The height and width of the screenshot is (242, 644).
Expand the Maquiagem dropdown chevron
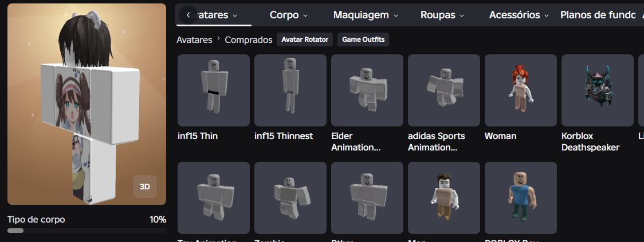[396, 15]
